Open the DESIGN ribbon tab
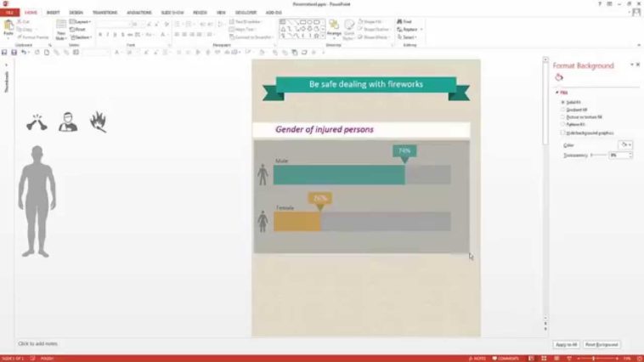 (76, 13)
